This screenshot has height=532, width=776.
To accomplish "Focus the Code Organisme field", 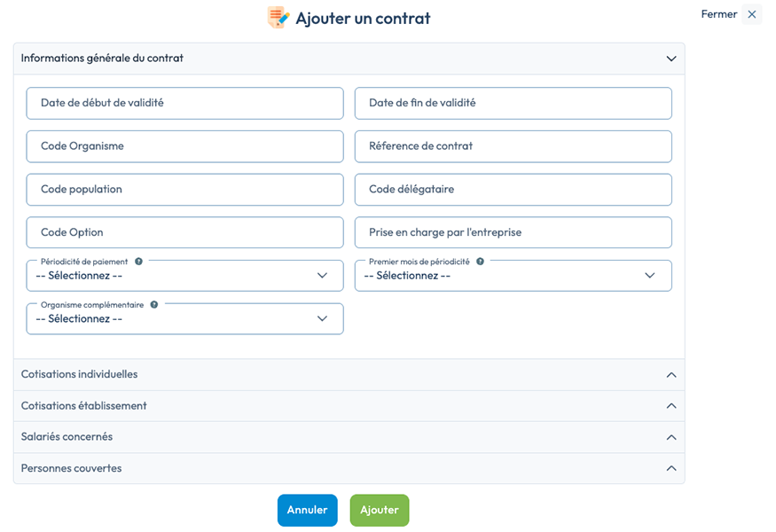I will pyautogui.click(x=184, y=146).
